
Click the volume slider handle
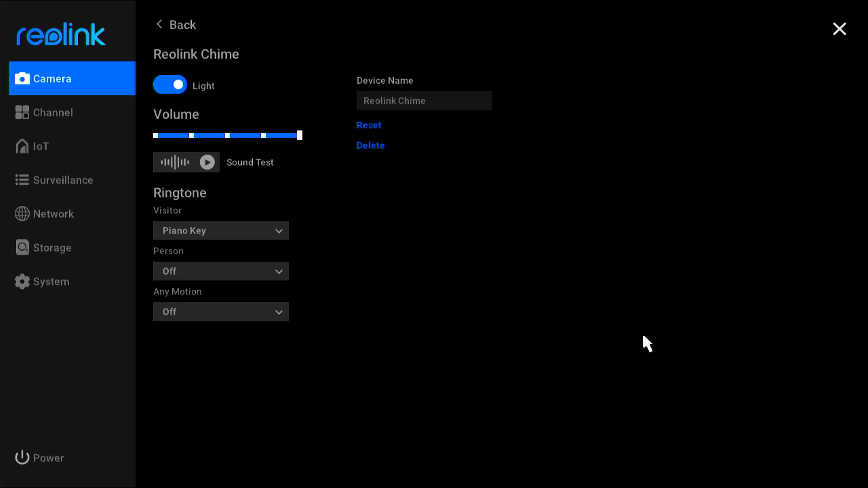[299, 135]
